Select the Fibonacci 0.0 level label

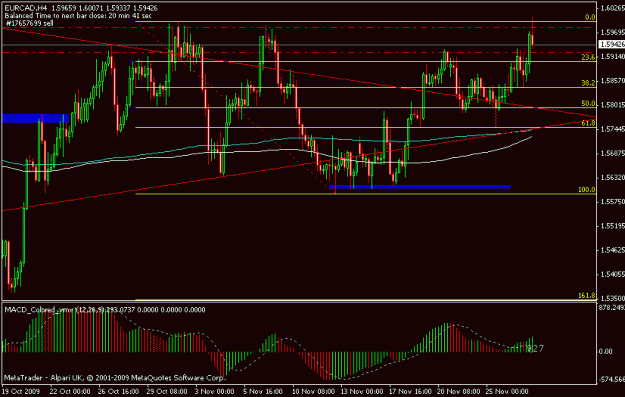click(590, 17)
